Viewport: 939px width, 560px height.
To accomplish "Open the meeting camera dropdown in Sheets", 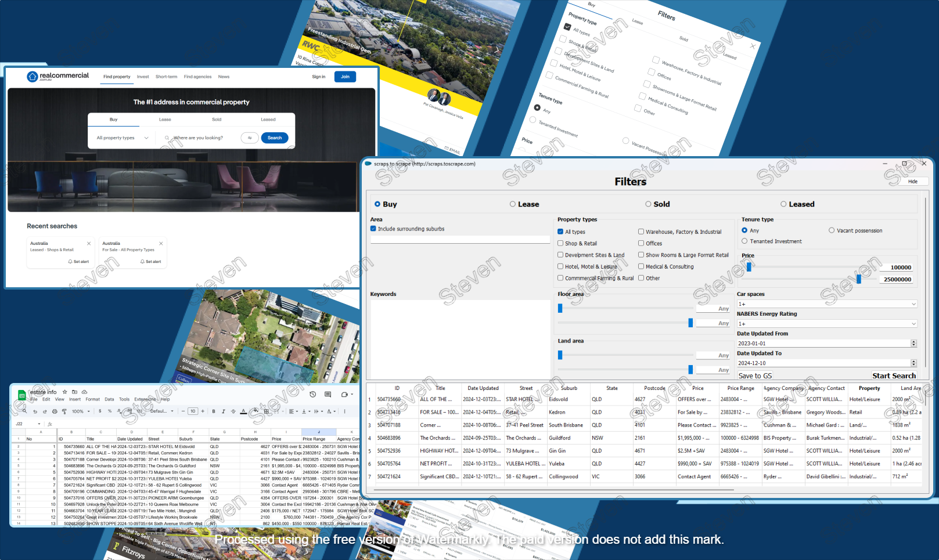I will 352,394.
